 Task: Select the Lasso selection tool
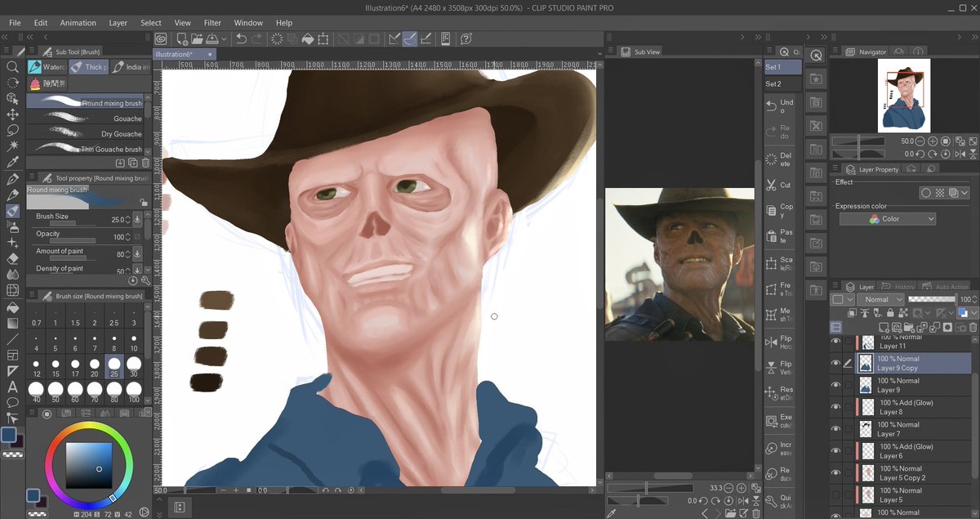(12, 131)
